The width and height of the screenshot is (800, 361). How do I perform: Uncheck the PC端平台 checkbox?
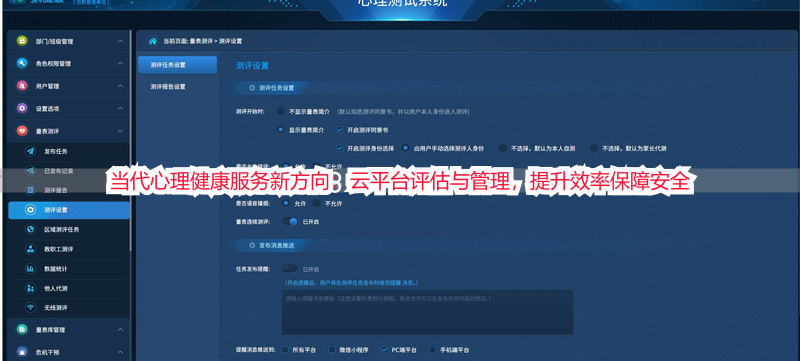[384, 350]
